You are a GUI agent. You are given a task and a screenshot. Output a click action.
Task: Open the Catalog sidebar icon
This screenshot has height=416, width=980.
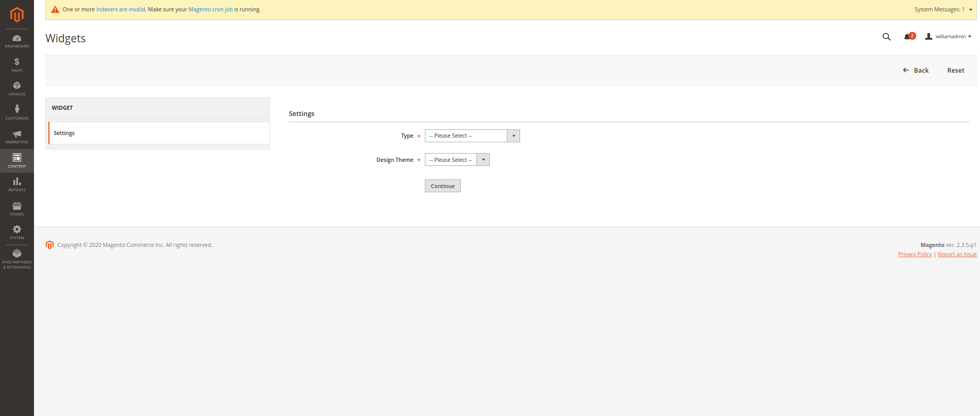click(17, 89)
